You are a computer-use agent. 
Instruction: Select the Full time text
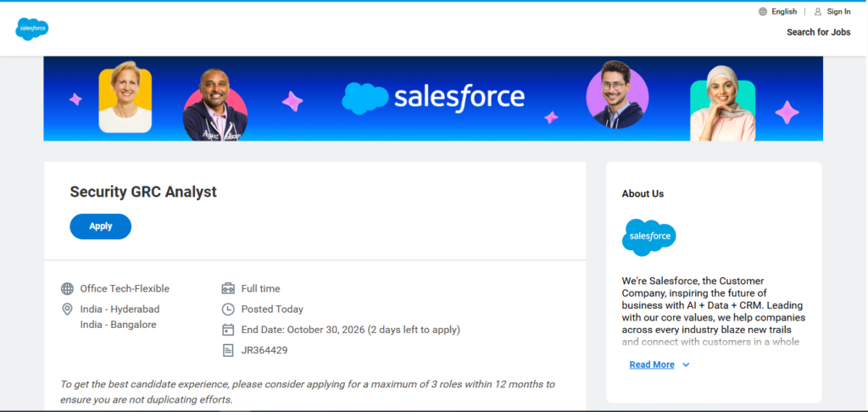point(261,288)
